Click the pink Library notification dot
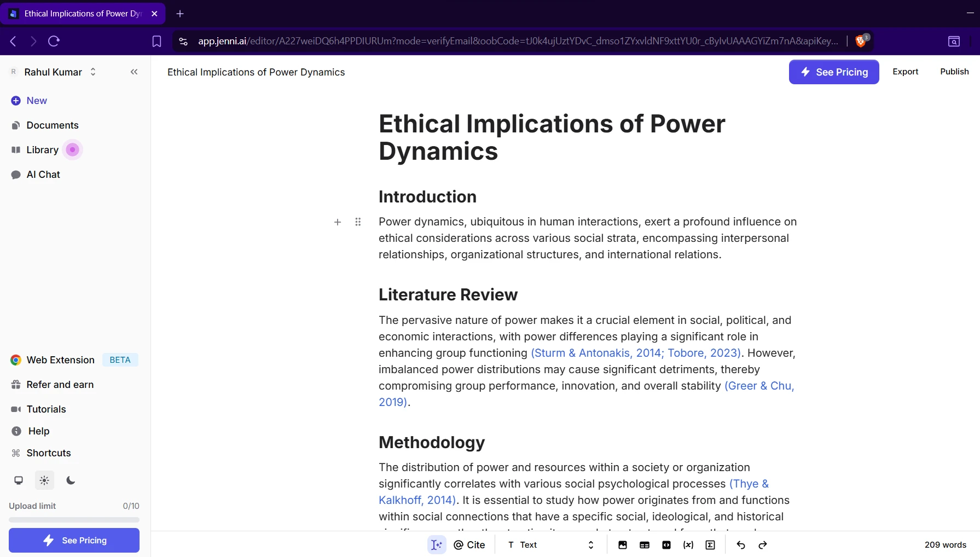Image resolution: width=980 pixels, height=557 pixels. [x=72, y=150]
